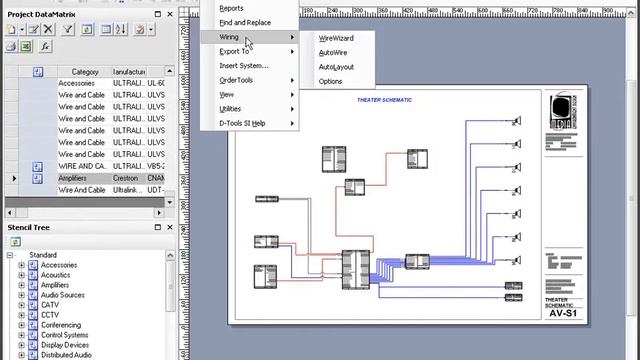Expand the Accessories tree node
640x360 pixels.
pos(21,265)
